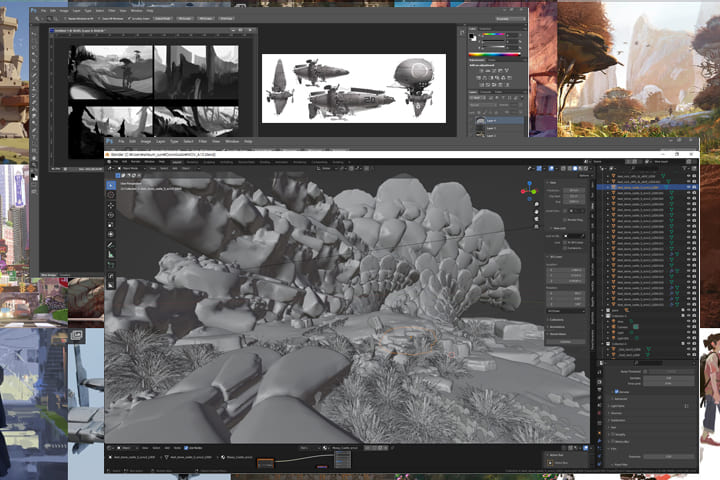This screenshot has height=480, width=720.
Task: Pick the Measure tool in Blender toolbar
Action: point(111,254)
